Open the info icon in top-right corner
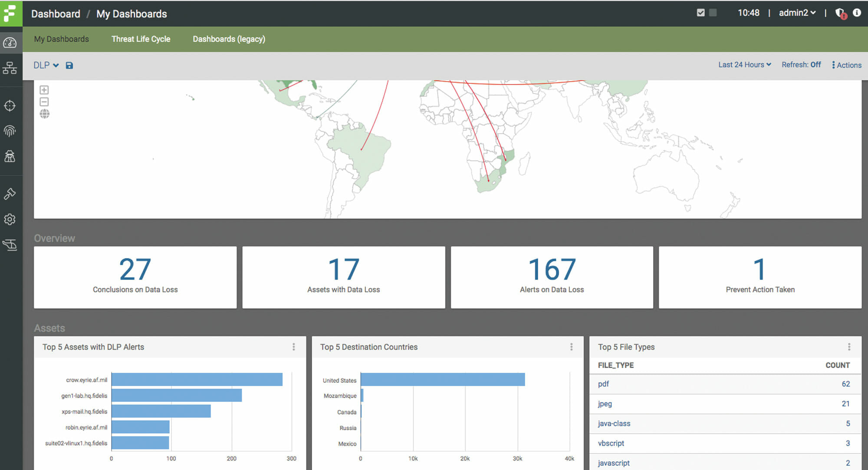The height and width of the screenshot is (470, 868). [x=856, y=13]
